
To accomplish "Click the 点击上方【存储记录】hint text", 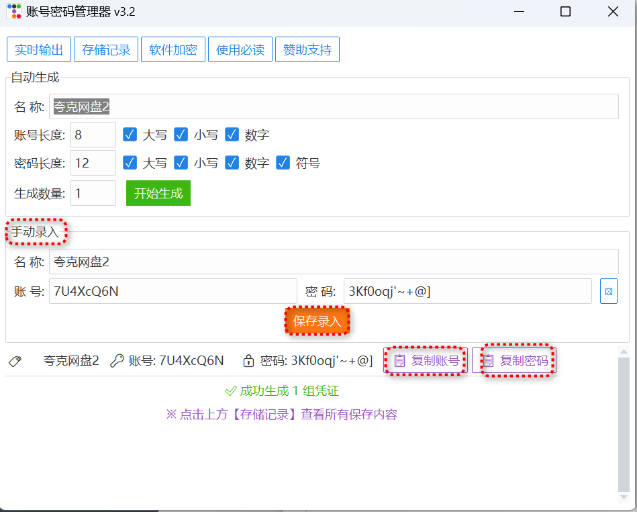I will (x=282, y=414).
